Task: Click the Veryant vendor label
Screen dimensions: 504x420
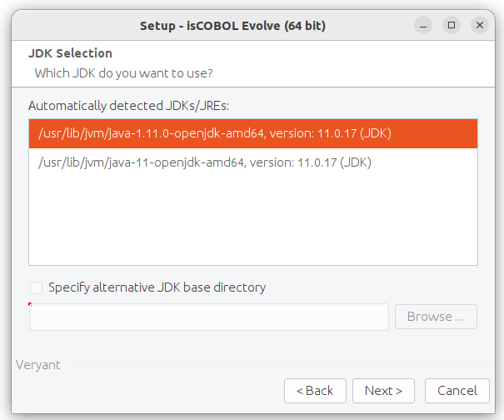Action: 38,365
